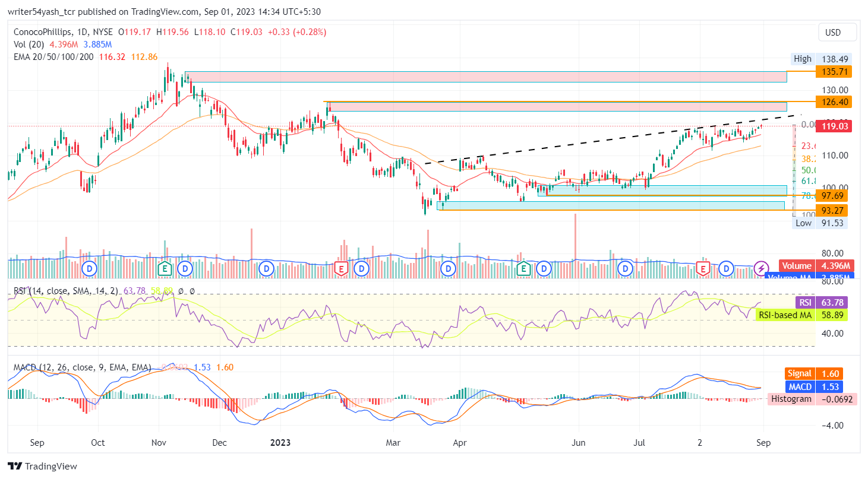868x479 pixels.
Task: Click the -4.00 MACD axis label
Action: [x=832, y=426]
